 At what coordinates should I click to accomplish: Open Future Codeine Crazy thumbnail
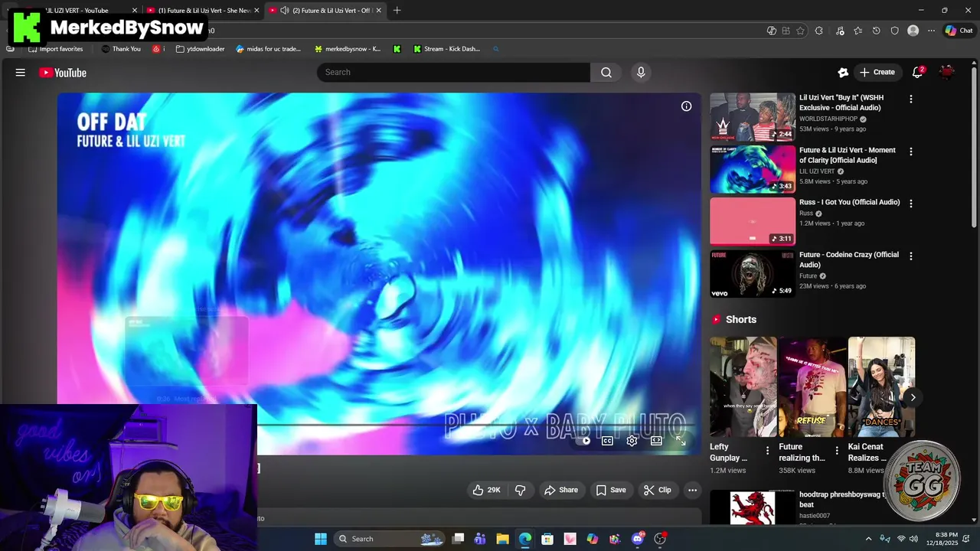[x=753, y=274]
